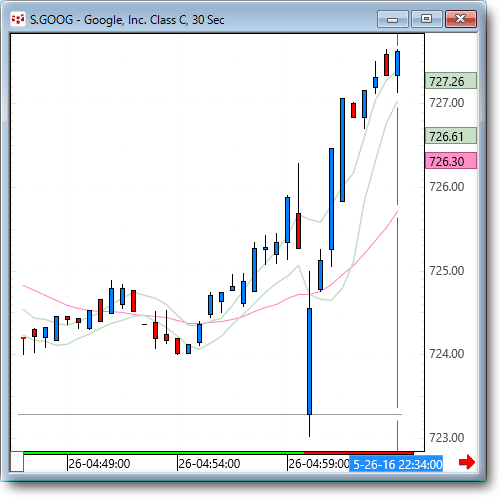This screenshot has width=504, height=499.
Task: Click the 26-04:59:00 time axis label
Action: (319, 464)
